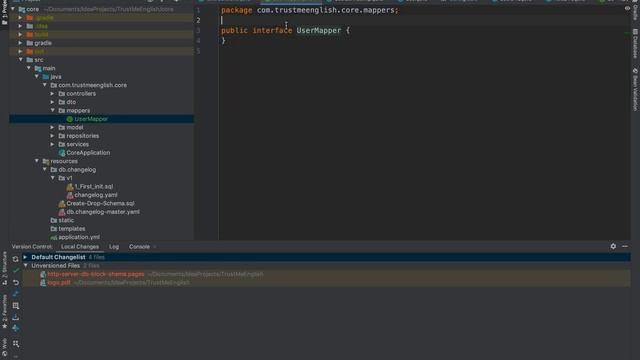This screenshot has height=360, width=640.
Task: Click the Move to changelist icon
Action: tap(16, 328)
